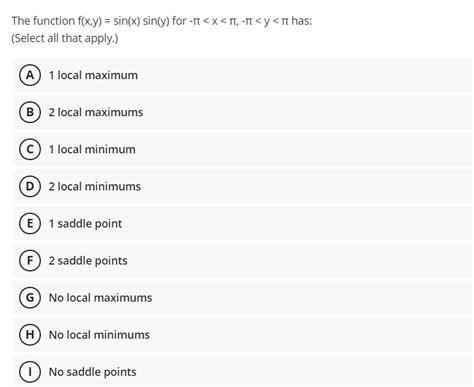
Task: Select circled letter B option
Action: (x=30, y=112)
